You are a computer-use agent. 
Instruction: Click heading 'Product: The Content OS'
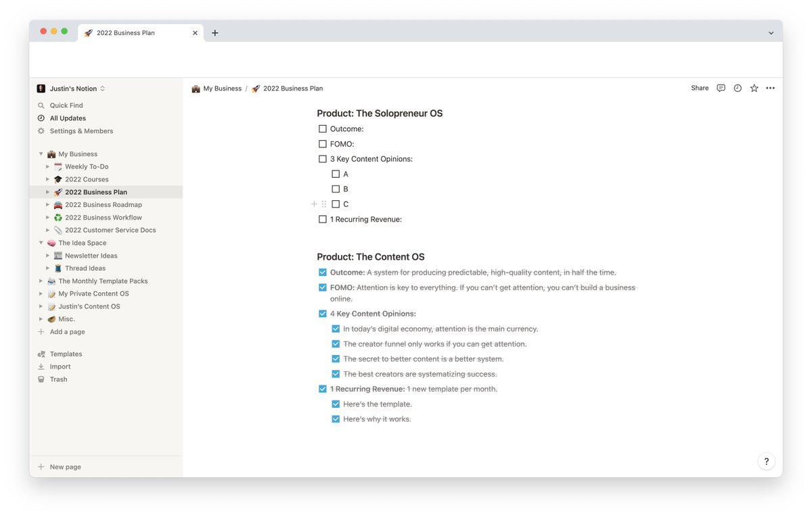point(371,257)
